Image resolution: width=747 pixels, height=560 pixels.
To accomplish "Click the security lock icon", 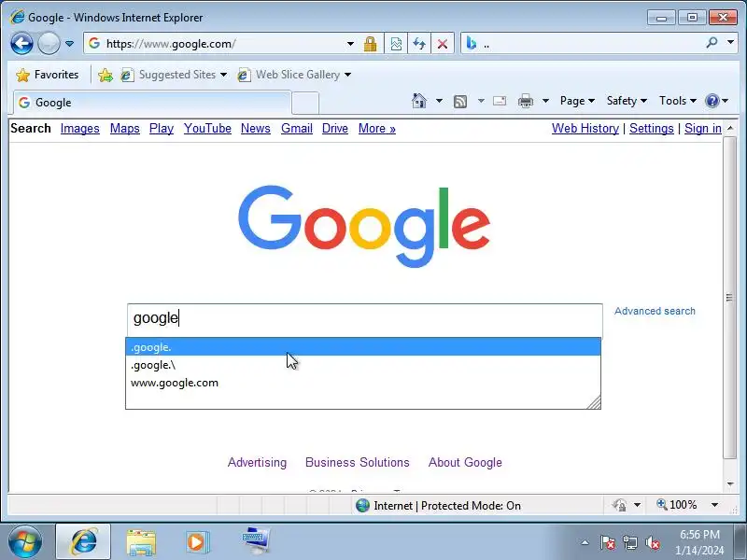I will tap(370, 44).
